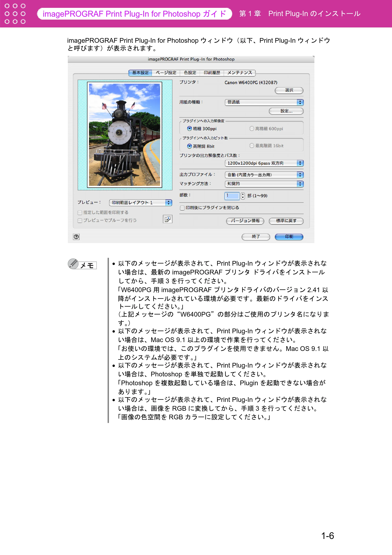Click the 部数 copies input field
The image size is (392, 555).
232,196
